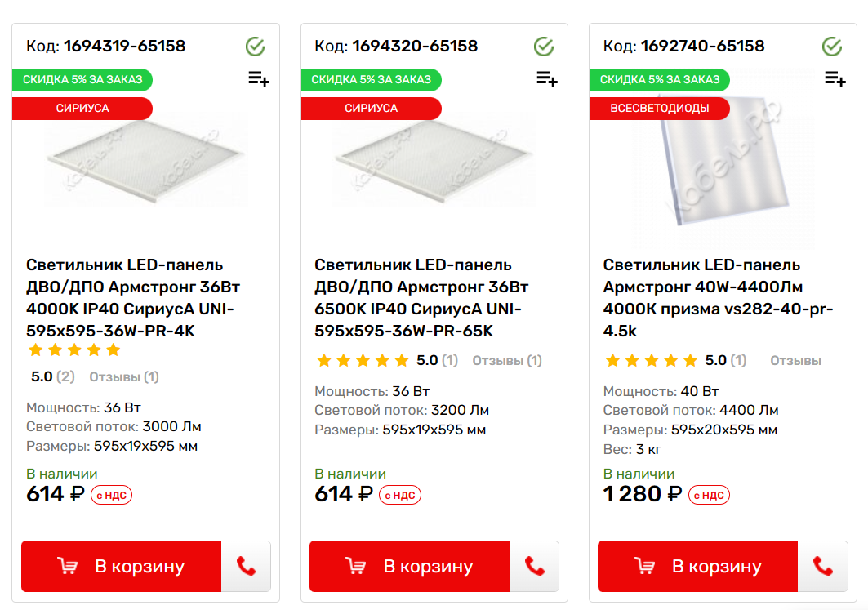This screenshot has width=868, height=610.
Task: Add 4000K СириусА panel to cart
Action: (x=122, y=566)
